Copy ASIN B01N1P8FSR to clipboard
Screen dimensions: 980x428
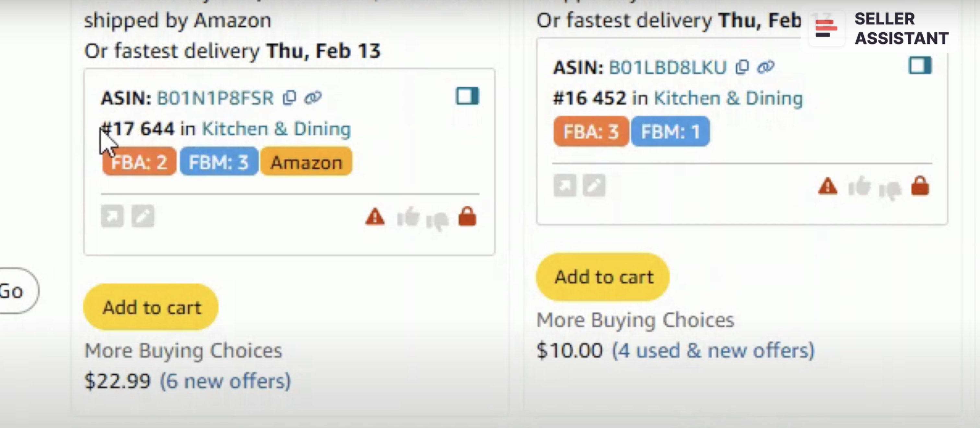pyautogui.click(x=289, y=98)
